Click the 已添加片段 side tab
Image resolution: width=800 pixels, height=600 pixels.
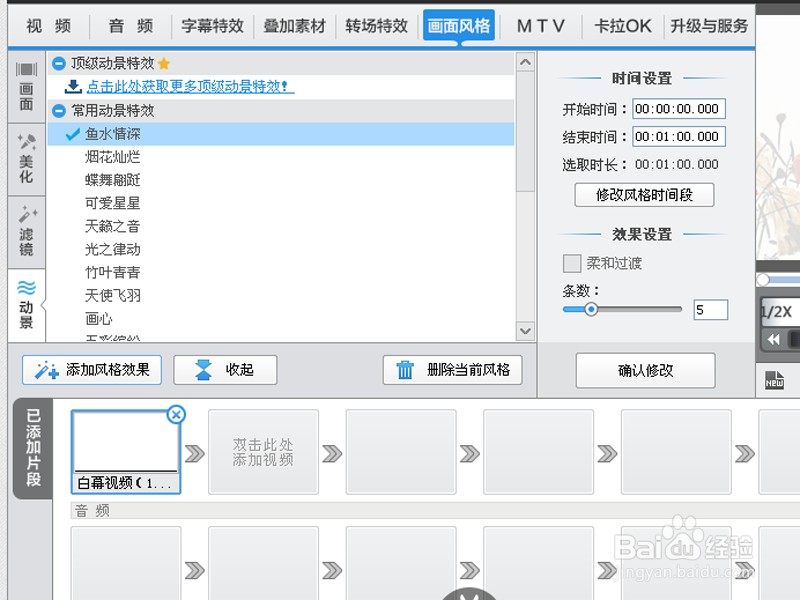(x=33, y=448)
